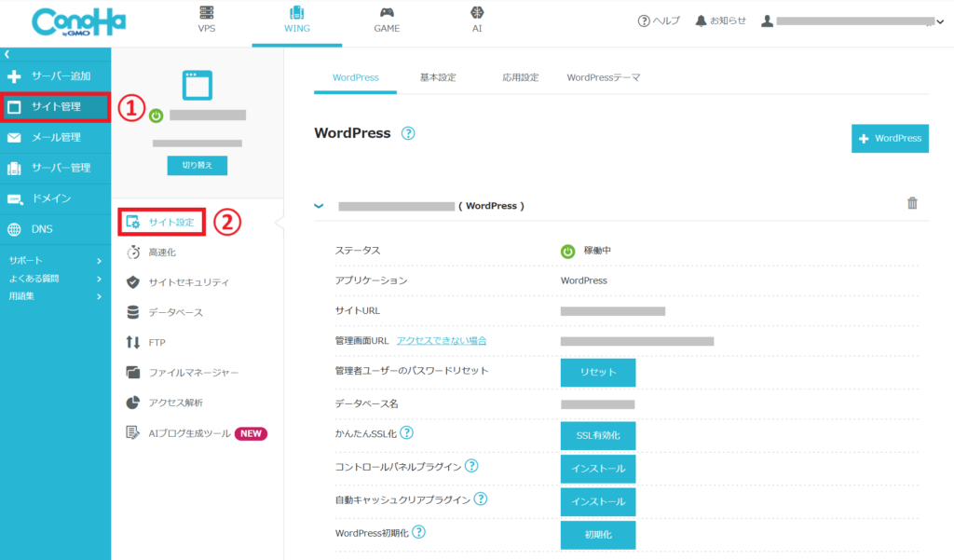Click the + WordPress add button
The width and height of the screenshot is (954, 560).
point(890,139)
